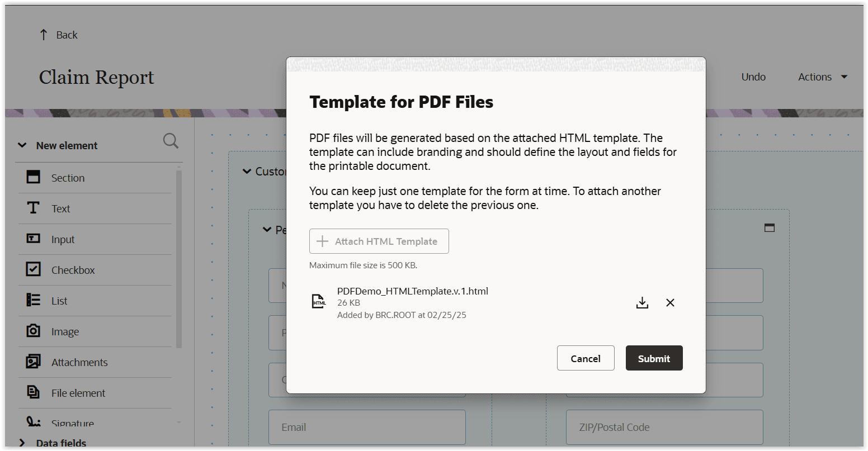This screenshot has width=868, height=451.
Task: Click the plus icon on the attach button
Action: [x=323, y=241]
